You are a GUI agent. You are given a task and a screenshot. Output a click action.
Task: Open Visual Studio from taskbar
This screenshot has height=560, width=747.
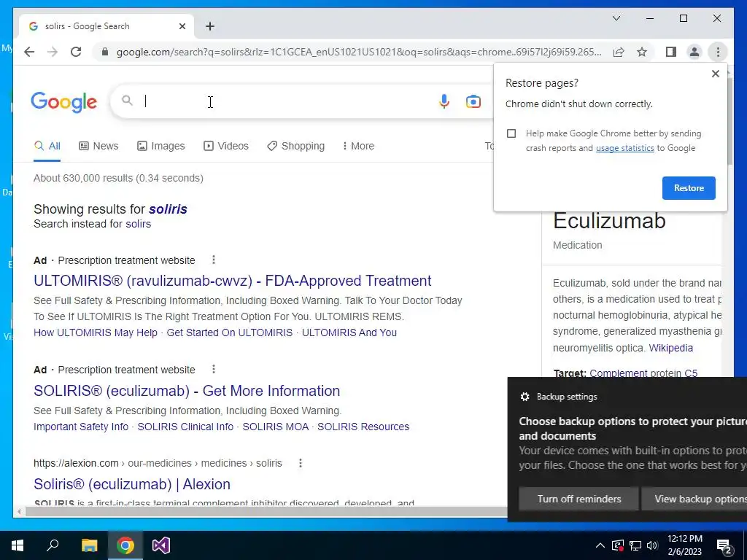click(161, 545)
